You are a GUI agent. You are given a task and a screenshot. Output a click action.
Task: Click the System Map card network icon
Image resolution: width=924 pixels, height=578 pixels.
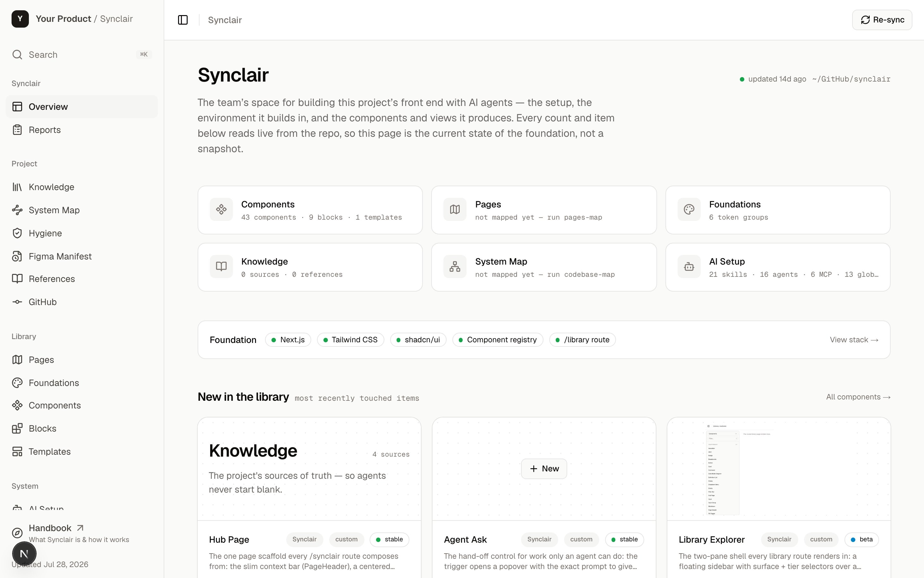(x=455, y=267)
